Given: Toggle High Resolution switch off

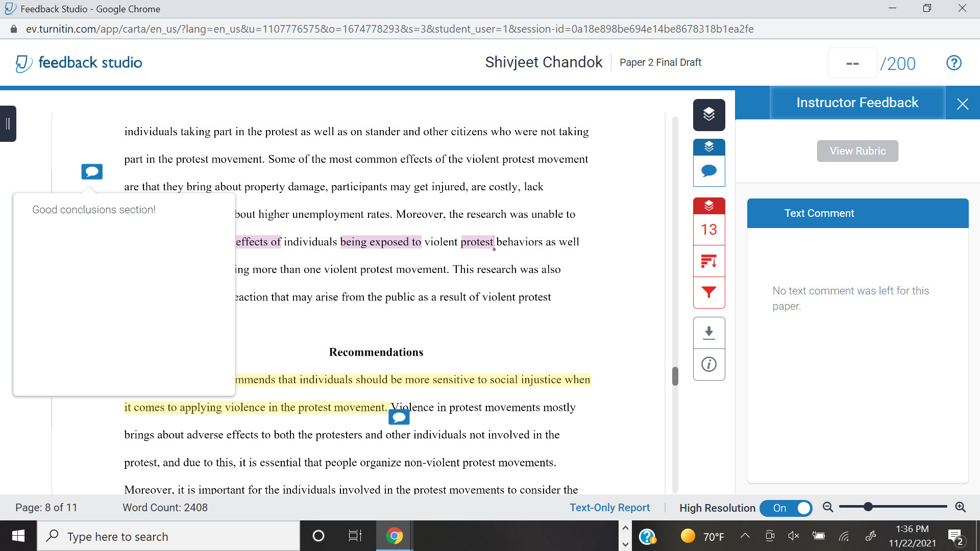Looking at the screenshot, I should 786,508.
